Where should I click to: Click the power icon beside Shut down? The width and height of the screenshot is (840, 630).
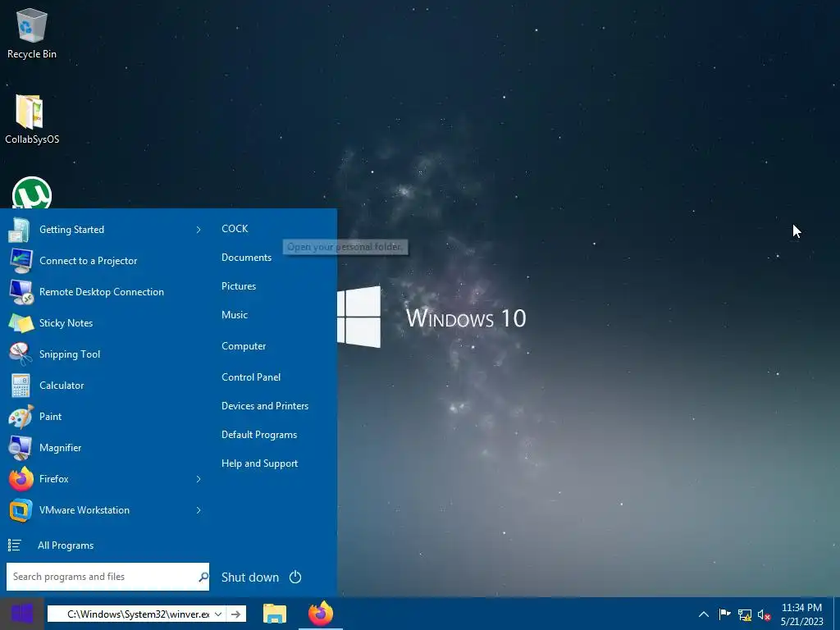click(295, 577)
